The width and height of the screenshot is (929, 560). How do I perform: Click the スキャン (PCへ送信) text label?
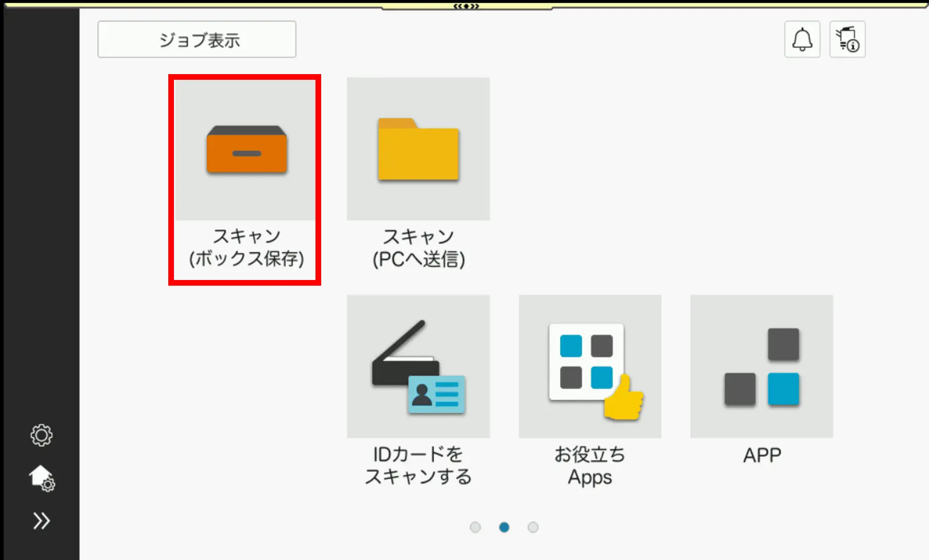coord(418,248)
